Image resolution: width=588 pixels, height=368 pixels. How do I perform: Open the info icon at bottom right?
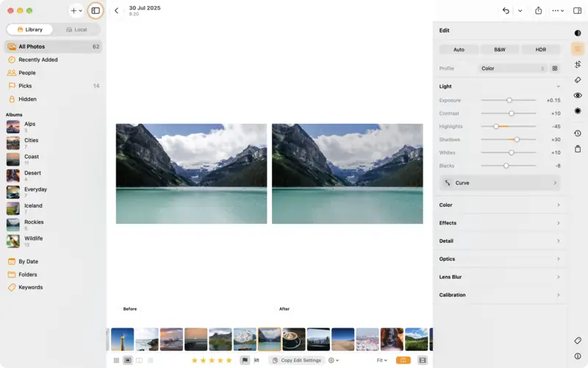pyautogui.click(x=578, y=356)
